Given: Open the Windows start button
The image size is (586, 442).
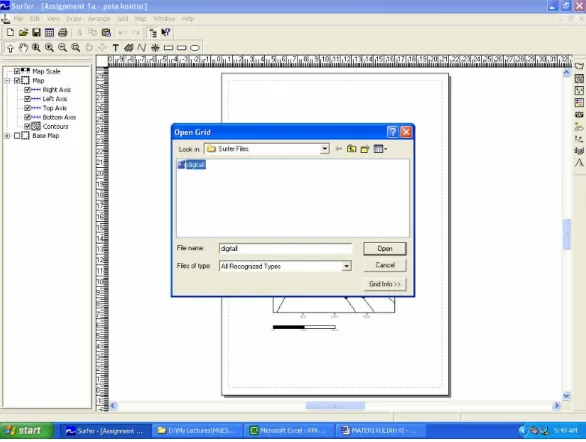Looking at the screenshot, I should pos(27,431).
